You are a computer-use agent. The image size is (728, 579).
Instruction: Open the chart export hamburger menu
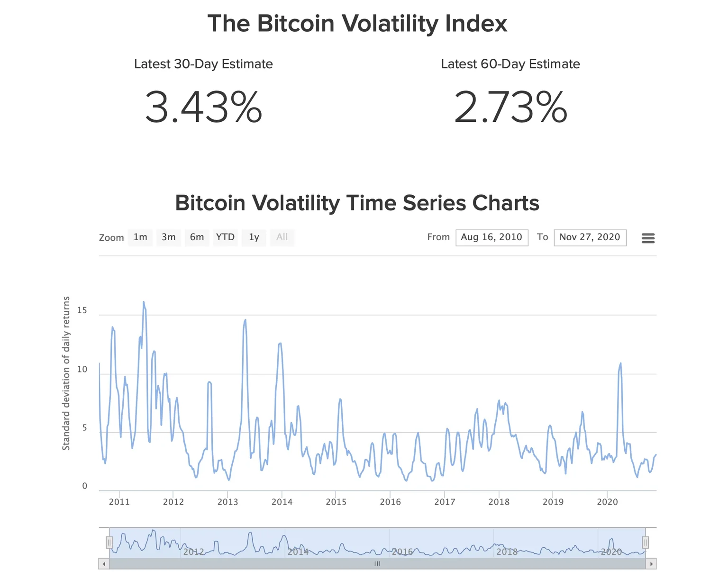648,238
